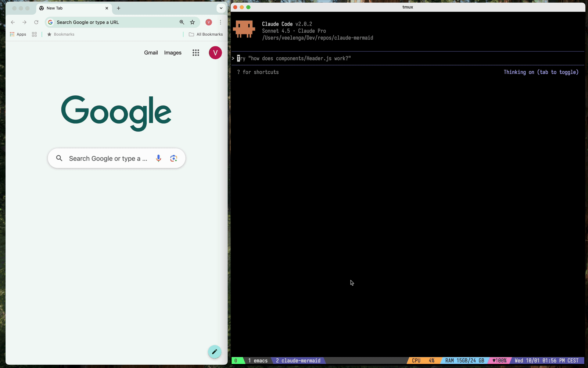Switch to the emacs tmux window
The height and width of the screenshot is (368, 588).
tap(257, 361)
